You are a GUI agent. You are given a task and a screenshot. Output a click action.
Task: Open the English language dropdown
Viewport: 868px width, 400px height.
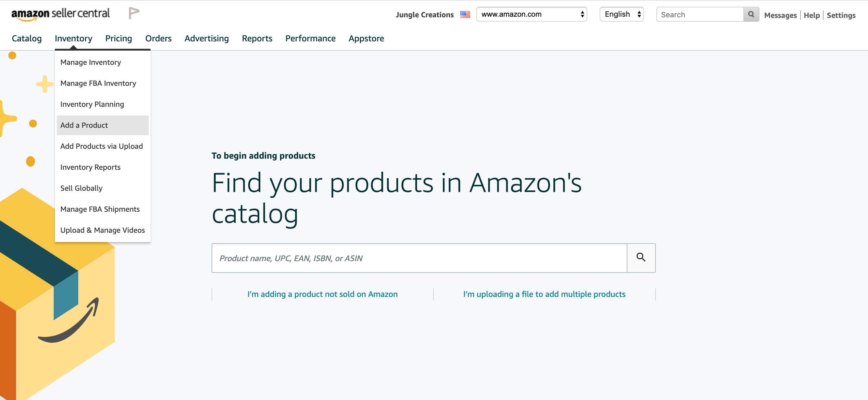(622, 14)
